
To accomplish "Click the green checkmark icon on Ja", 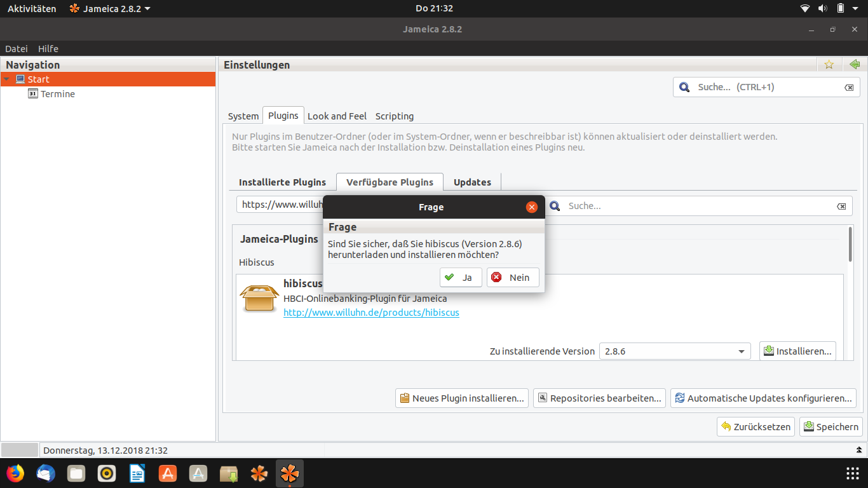I will (449, 277).
